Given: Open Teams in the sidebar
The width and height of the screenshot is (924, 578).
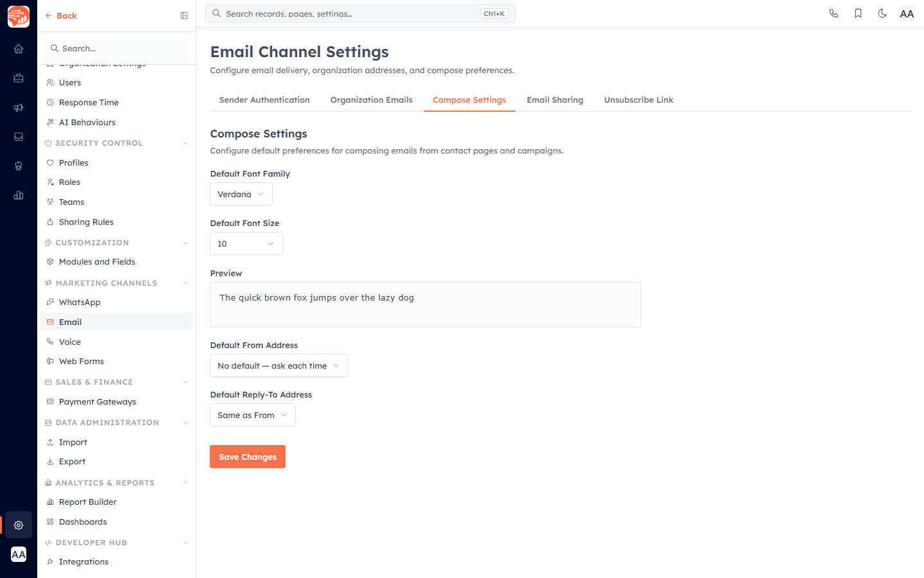Looking at the screenshot, I should point(116,202).
